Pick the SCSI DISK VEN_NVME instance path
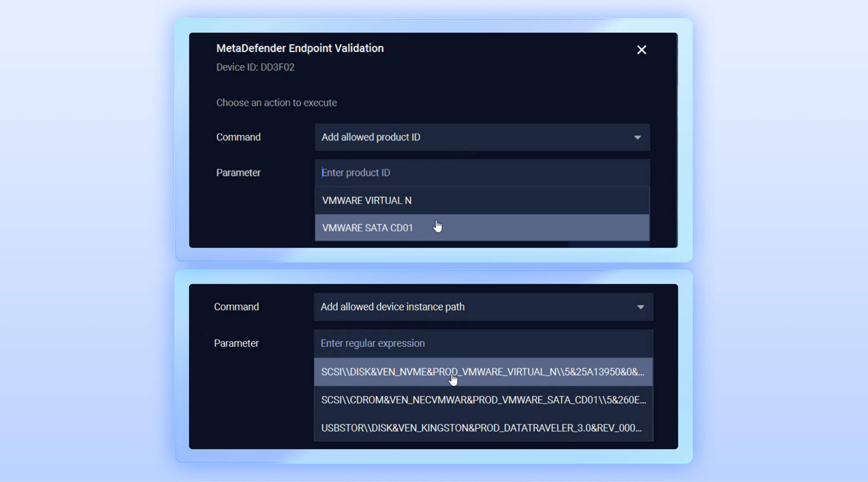Viewport: 868px width, 482px height. [x=483, y=372]
